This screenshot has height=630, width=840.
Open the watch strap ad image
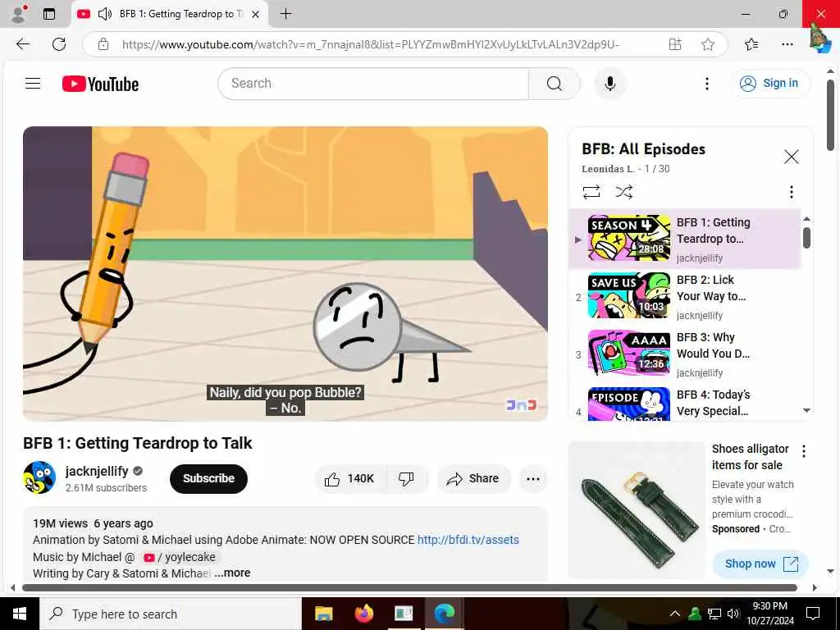pos(637,509)
